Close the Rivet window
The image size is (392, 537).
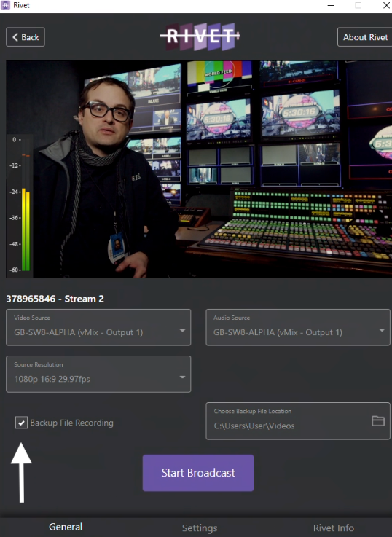pyautogui.click(x=386, y=5)
